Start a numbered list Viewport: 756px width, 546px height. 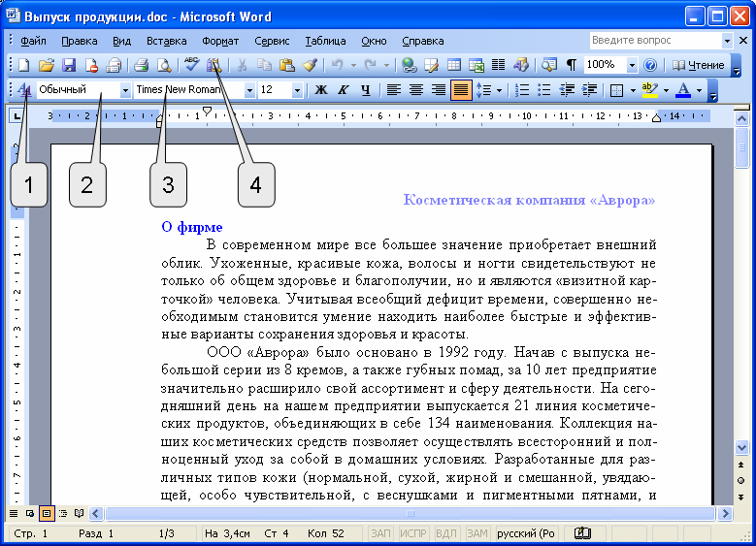click(522, 89)
